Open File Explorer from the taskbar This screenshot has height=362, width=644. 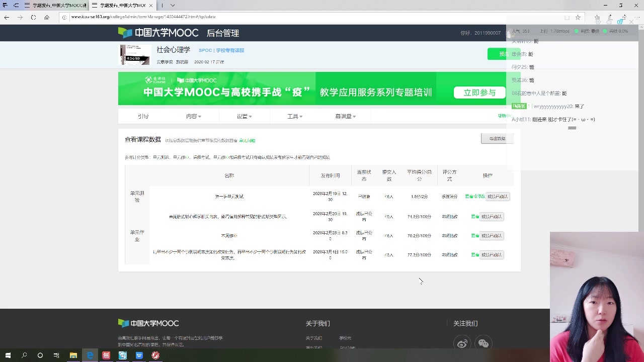coord(73,355)
